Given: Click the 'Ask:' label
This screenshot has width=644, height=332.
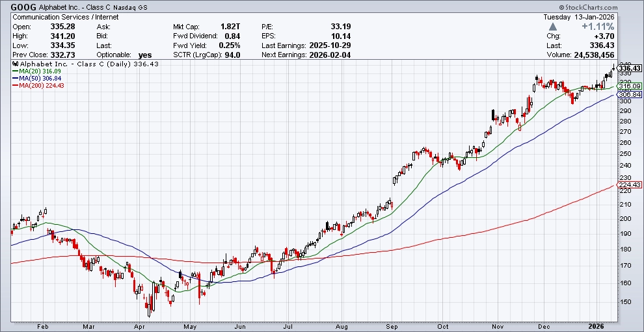Looking at the screenshot, I should point(103,27).
